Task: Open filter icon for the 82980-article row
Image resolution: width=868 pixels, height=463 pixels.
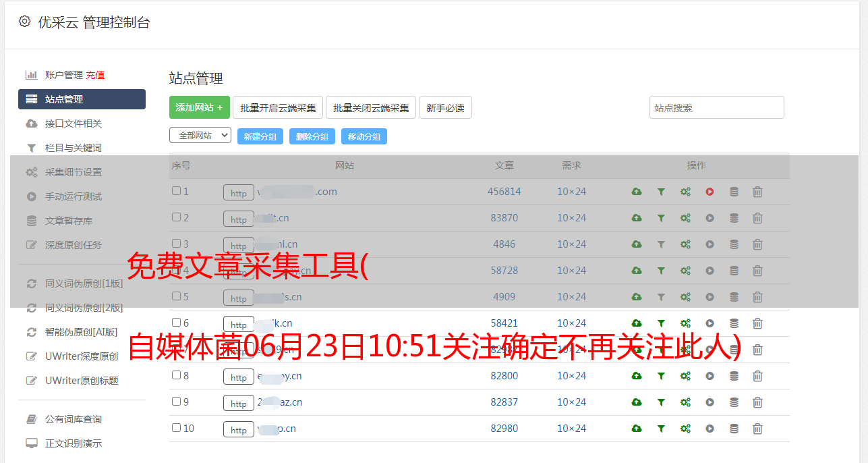Action: pyautogui.click(x=661, y=429)
